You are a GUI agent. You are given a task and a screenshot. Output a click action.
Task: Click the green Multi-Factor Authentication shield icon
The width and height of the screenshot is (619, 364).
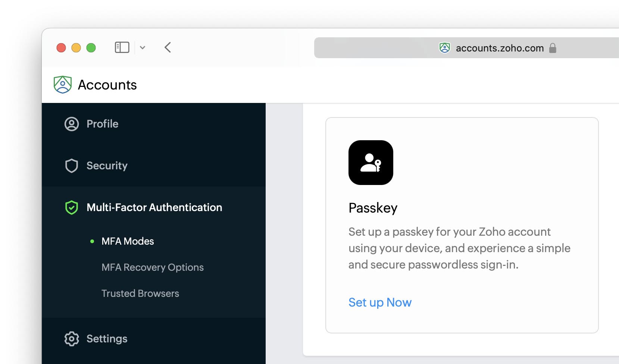coord(72,207)
